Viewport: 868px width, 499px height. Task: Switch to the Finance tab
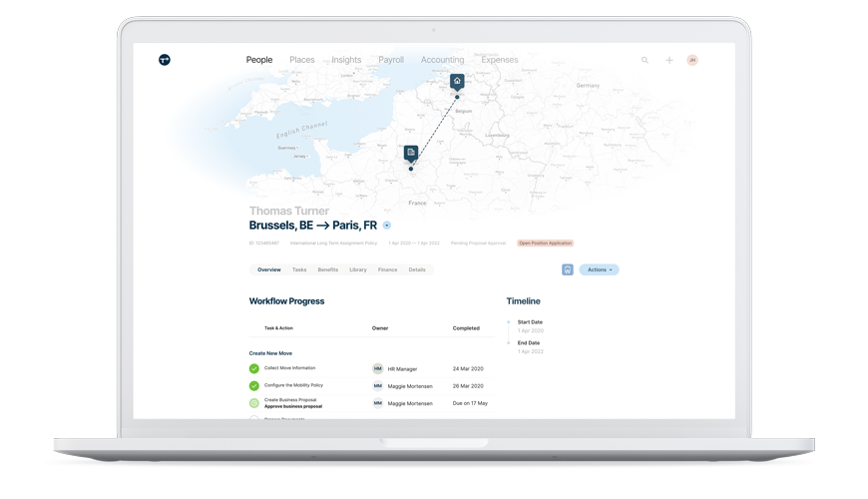pyautogui.click(x=387, y=269)
